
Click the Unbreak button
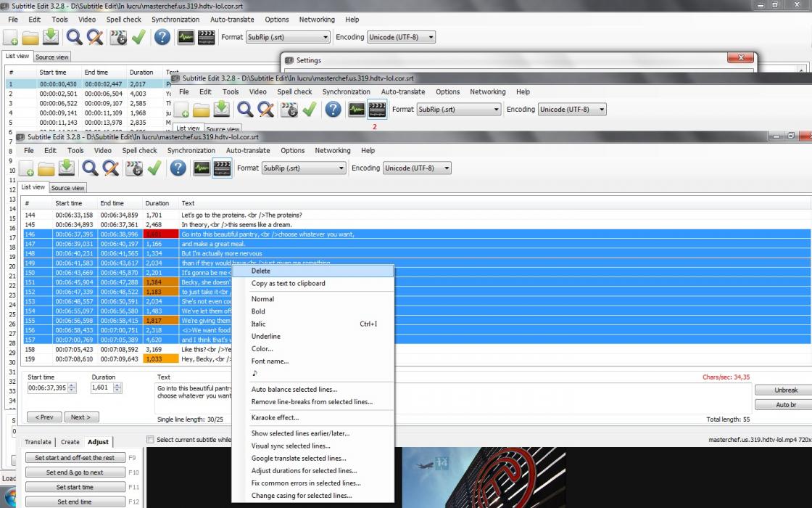point(785,390)
